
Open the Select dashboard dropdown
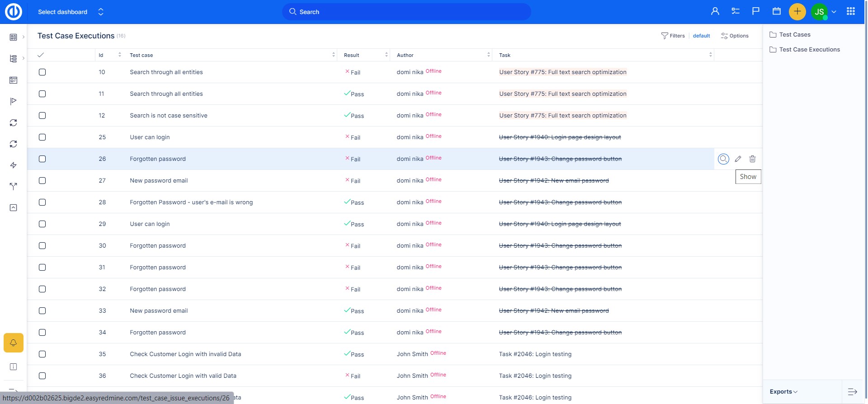point(71,12)
